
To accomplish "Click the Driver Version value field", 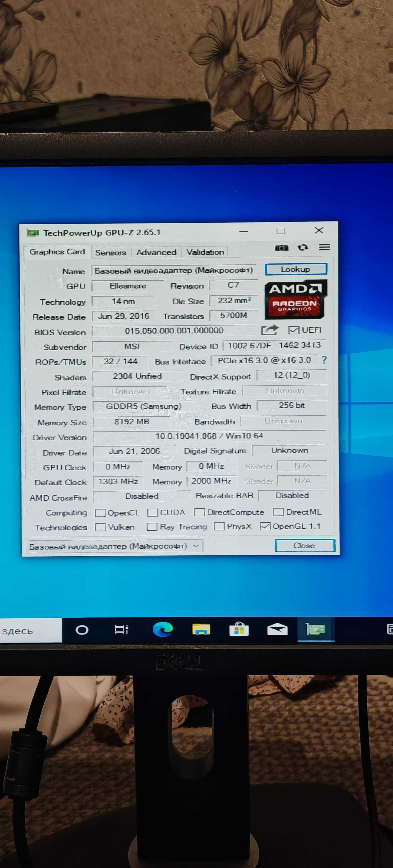I will [209, 436].
